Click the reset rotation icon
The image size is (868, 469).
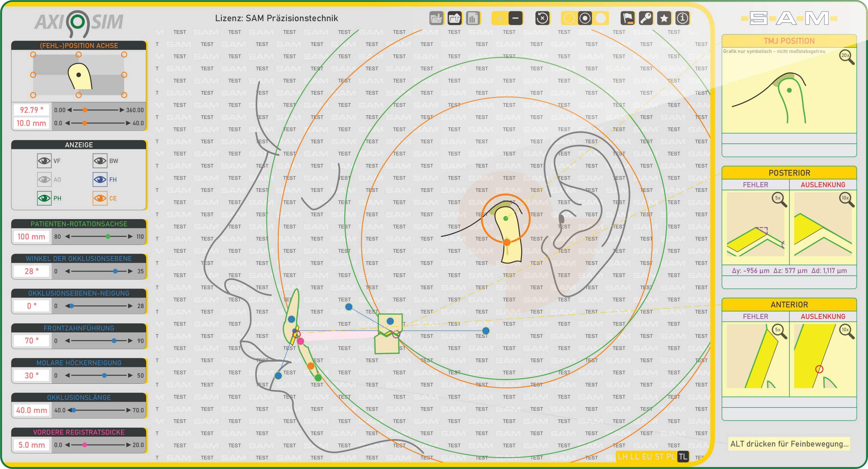[542, 18]
